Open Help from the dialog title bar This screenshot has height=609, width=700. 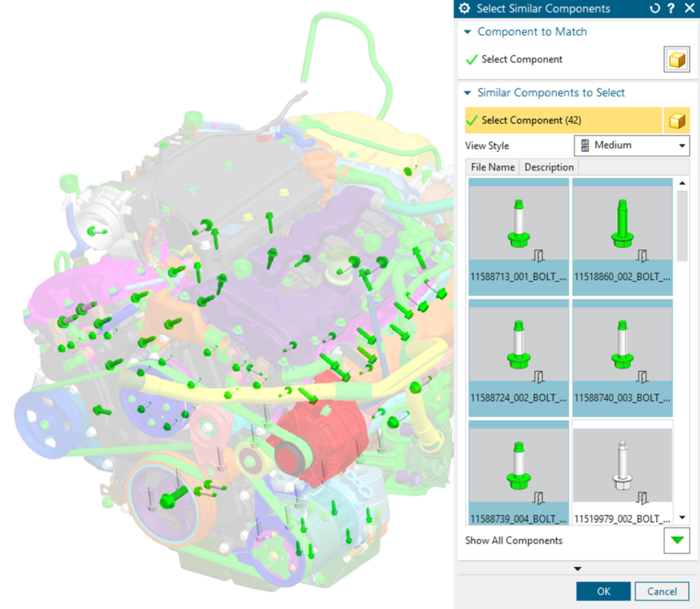[x=670, y=9]
